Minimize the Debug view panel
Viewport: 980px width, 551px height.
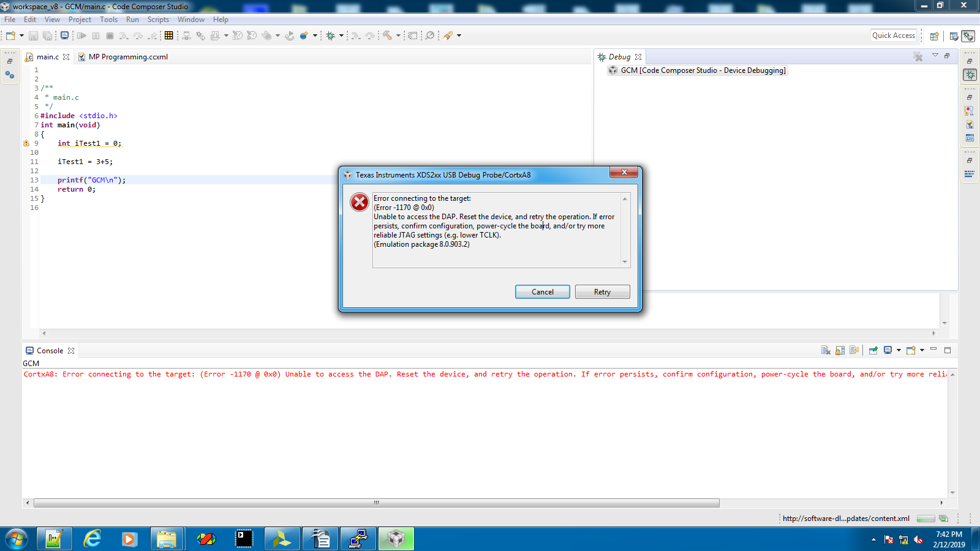pyautogui.click(x=947, y=56)
